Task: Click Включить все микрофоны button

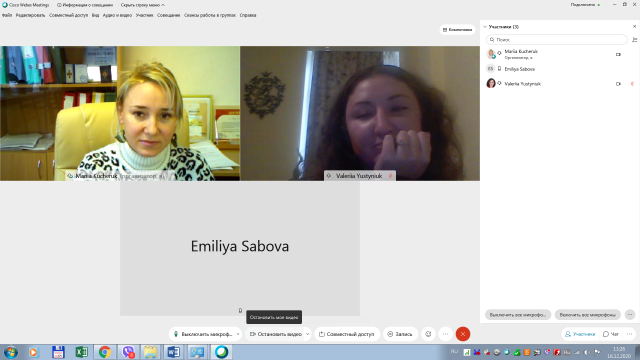Action: tap(587, 315)
